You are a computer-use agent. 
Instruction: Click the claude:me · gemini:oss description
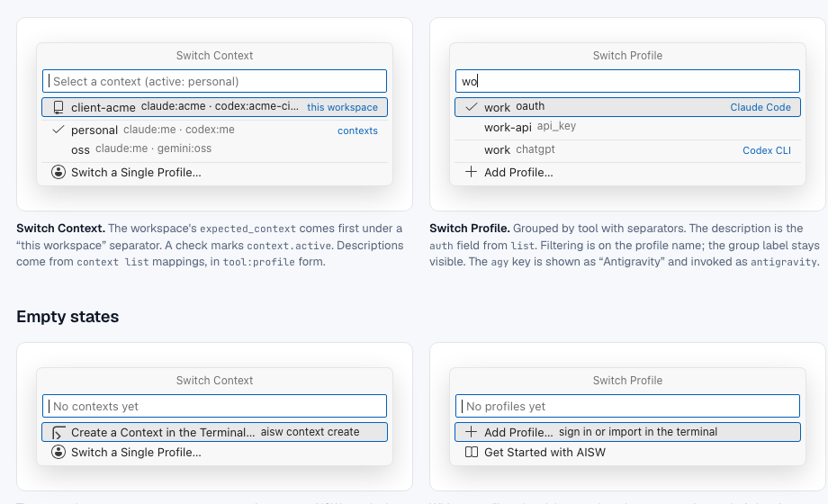point(153,148)
